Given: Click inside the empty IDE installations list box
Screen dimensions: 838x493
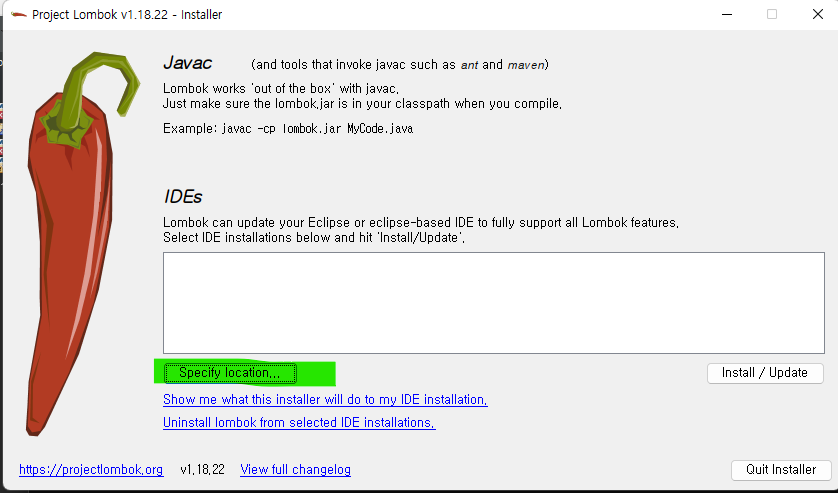Looking at the screenshot, I should tap(494, 303).
